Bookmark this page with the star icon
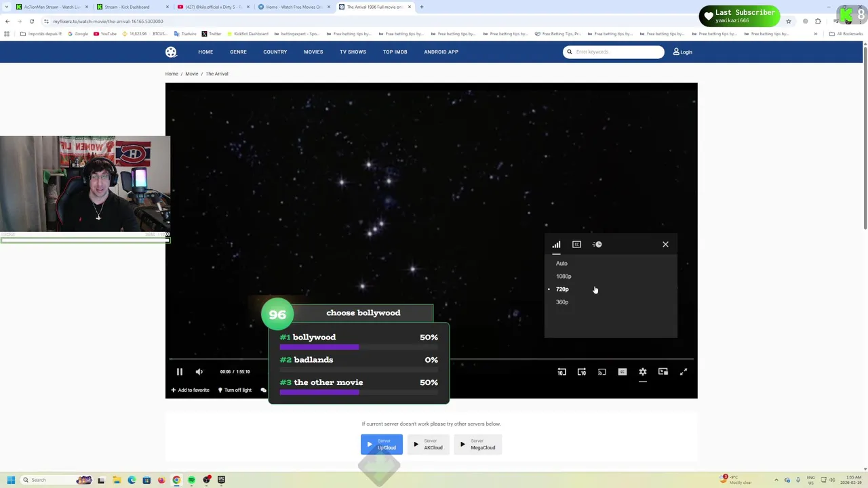Image resolution: width=868 pixels, height=488 pixels. point(788,21)
